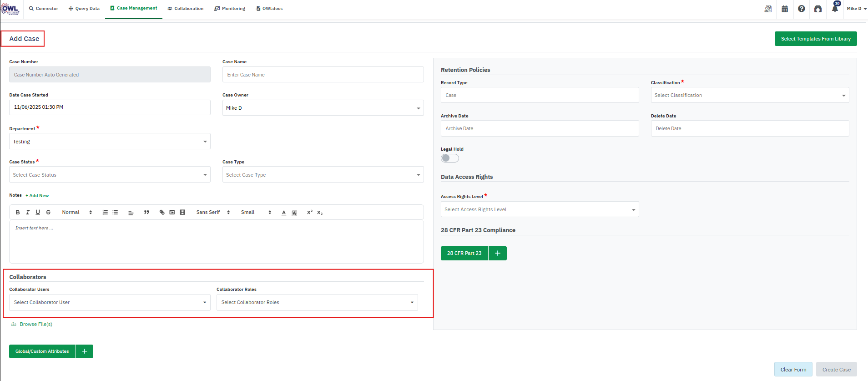Click the insert link icon in Notes toolbar
This screenshot has width=868, height=381.
click(162, 213)
